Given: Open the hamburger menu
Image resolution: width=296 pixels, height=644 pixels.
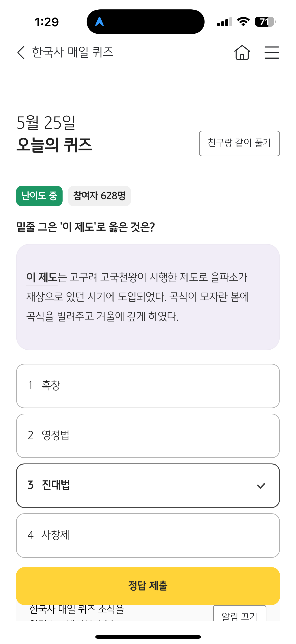Looking at the screenshot, I should pos(272,53).
